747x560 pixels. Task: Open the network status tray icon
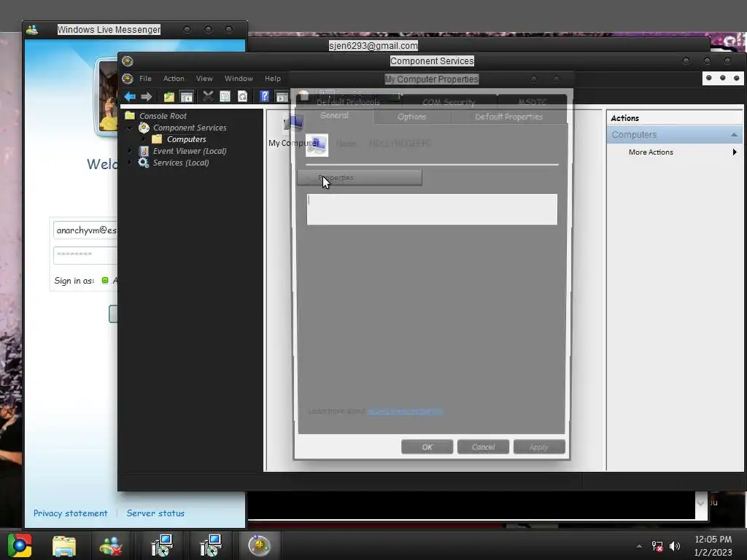[x=657, y=546]
